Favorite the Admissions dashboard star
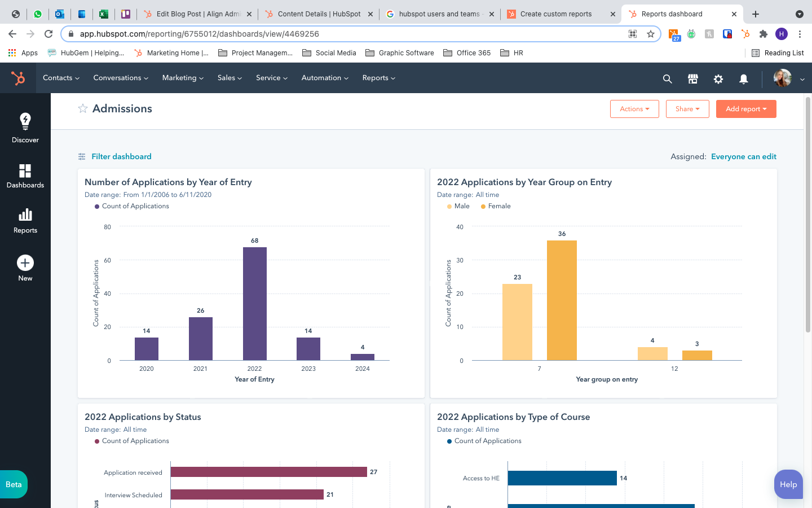The height and width of the screenshot is (508, 812). click(83, 108)
